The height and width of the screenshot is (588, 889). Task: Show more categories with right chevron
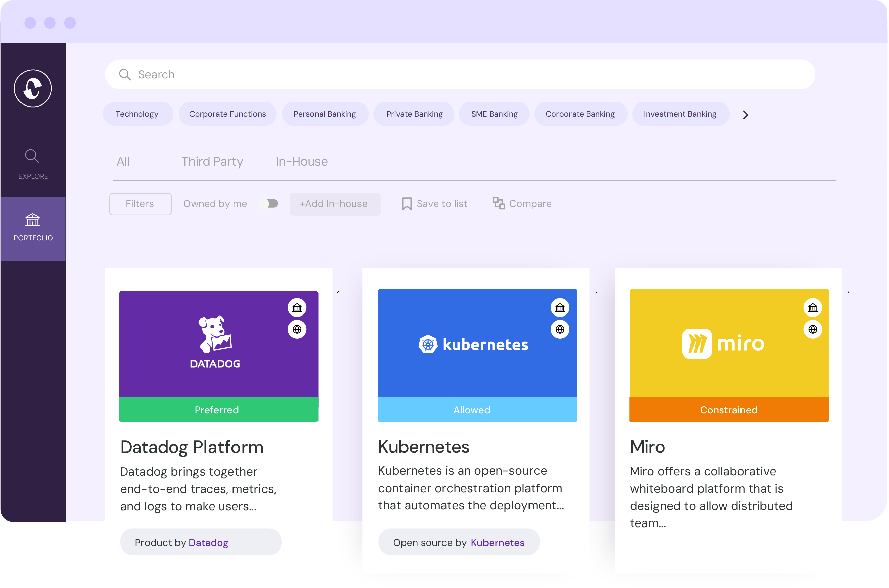pyautogui.click(x=746, y=115)
